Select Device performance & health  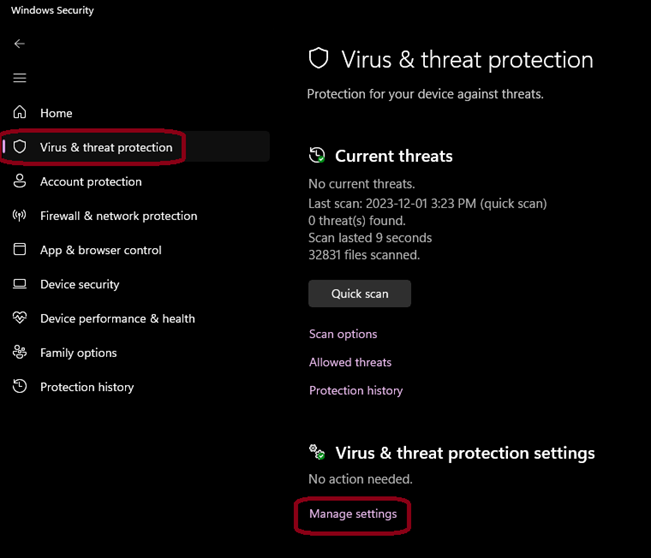(x=117, y=319)
